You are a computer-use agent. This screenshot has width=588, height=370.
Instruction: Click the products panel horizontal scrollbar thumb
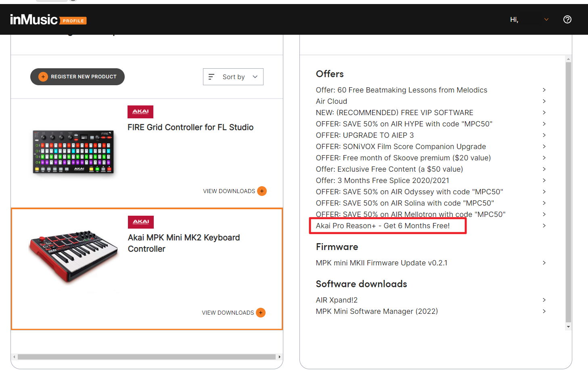click(x=146, y=357)
